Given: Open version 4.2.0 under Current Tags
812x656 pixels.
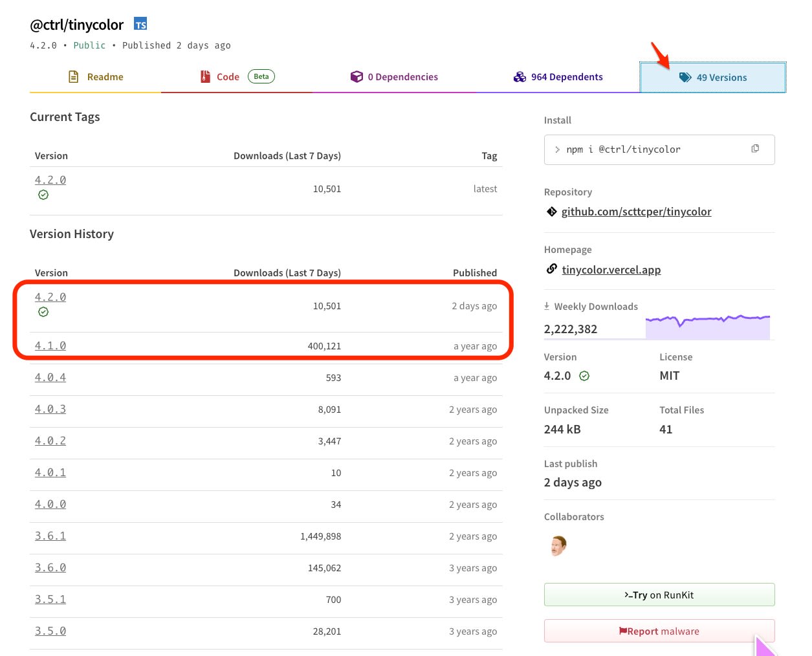Looking at the screenshot, I should pos(50,180).
